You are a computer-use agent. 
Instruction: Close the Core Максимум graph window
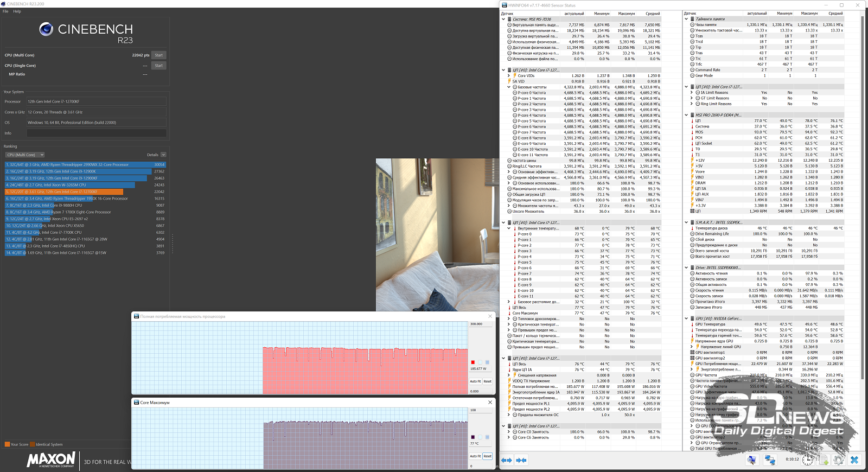490,403
